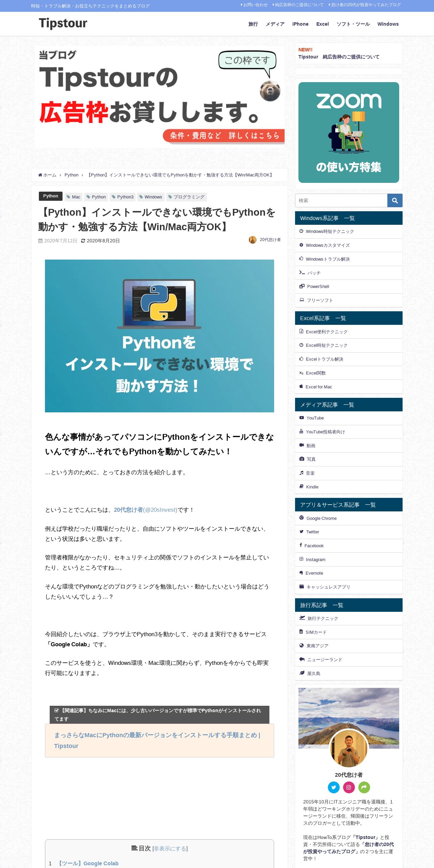Open the author's Instagram profile icon
This screenshot has height=868, width=434.
349,787
